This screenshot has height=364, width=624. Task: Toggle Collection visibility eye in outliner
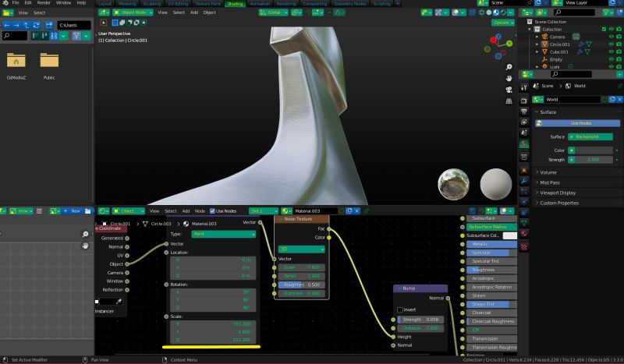tap(612, 29)
